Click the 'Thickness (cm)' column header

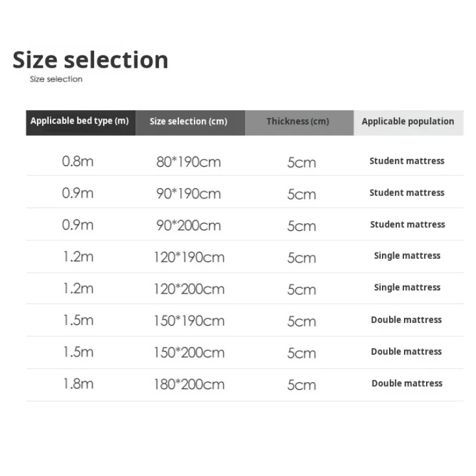pos(297,121)
